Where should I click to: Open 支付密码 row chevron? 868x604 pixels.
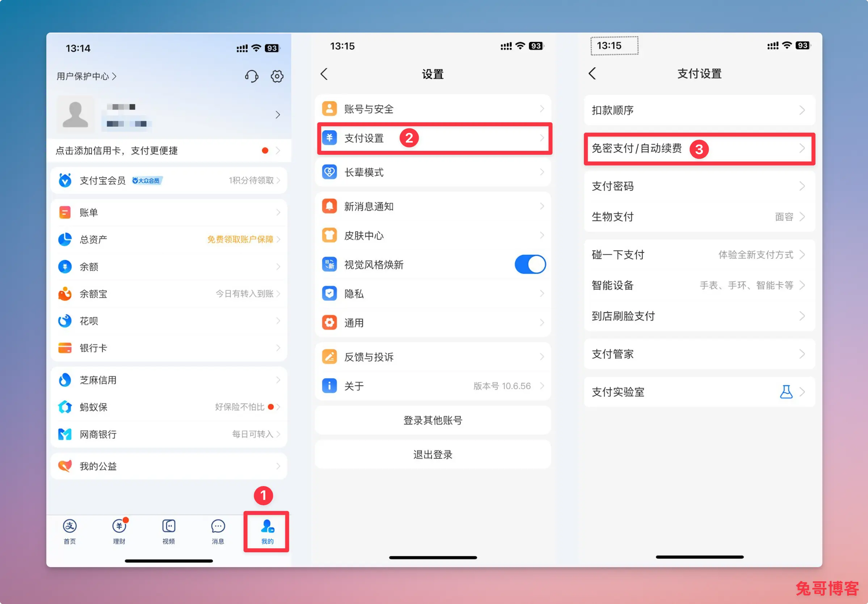click(802, 186)
